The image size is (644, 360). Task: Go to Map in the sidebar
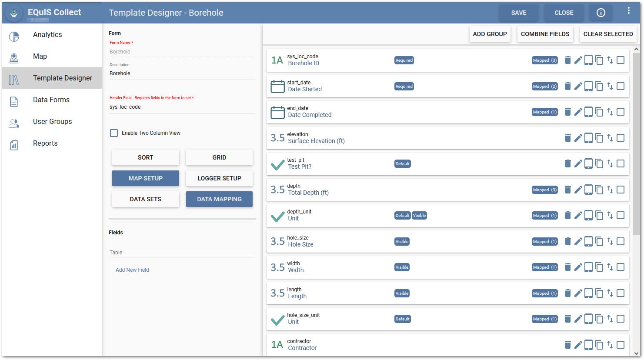pos(52,57)
